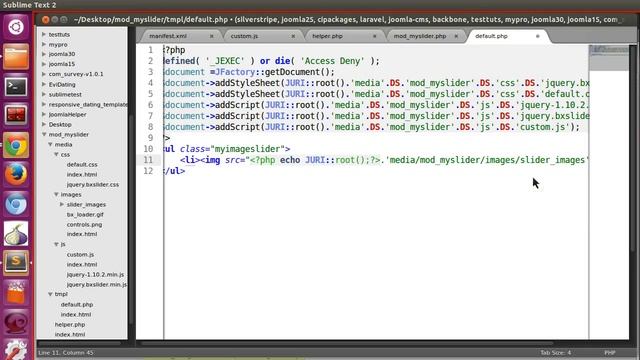640x360 pixels.
Task: Open jquery.bxslider.css file
Action: [x=93, y=184]
